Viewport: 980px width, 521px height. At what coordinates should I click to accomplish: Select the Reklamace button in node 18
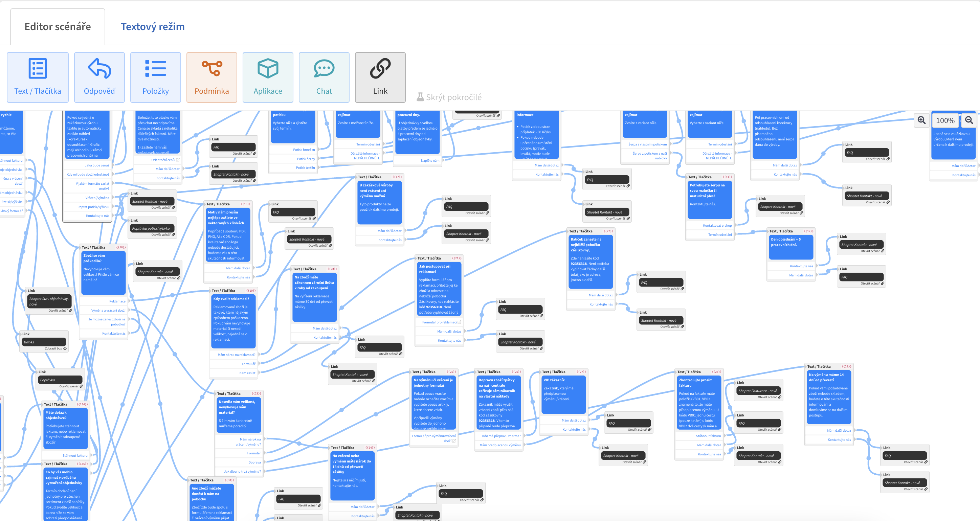[x=117, y=301]
